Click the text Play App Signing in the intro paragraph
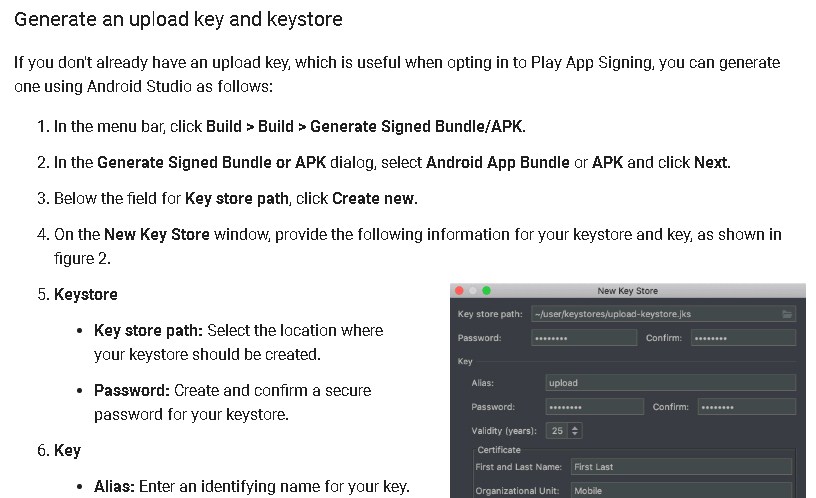816x498 pixels. (591, 62)
